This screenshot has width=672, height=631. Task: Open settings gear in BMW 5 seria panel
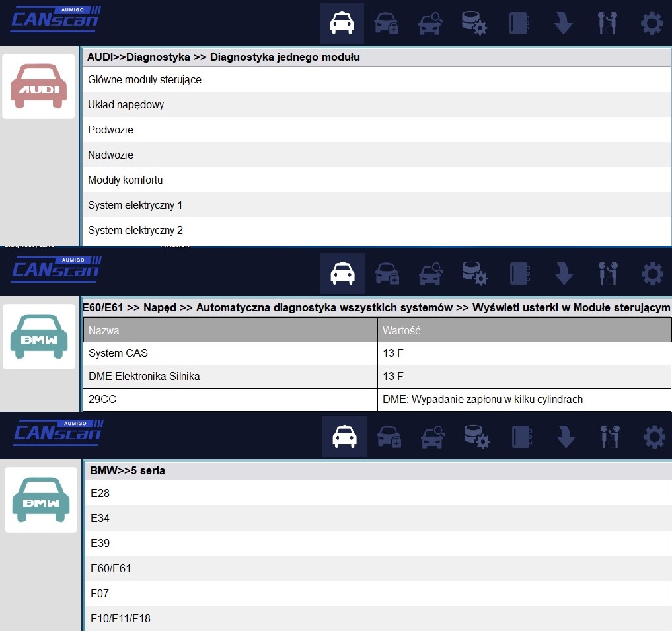click(654, 437)
